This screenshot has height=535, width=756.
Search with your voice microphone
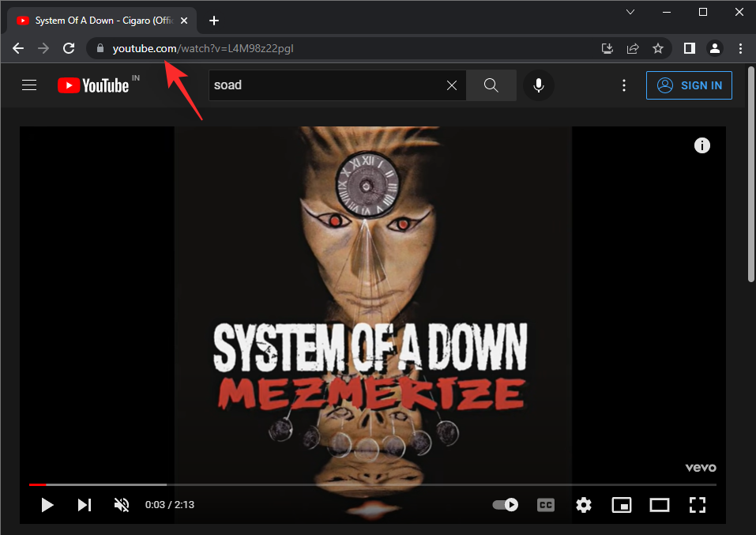tap(539, 85)
